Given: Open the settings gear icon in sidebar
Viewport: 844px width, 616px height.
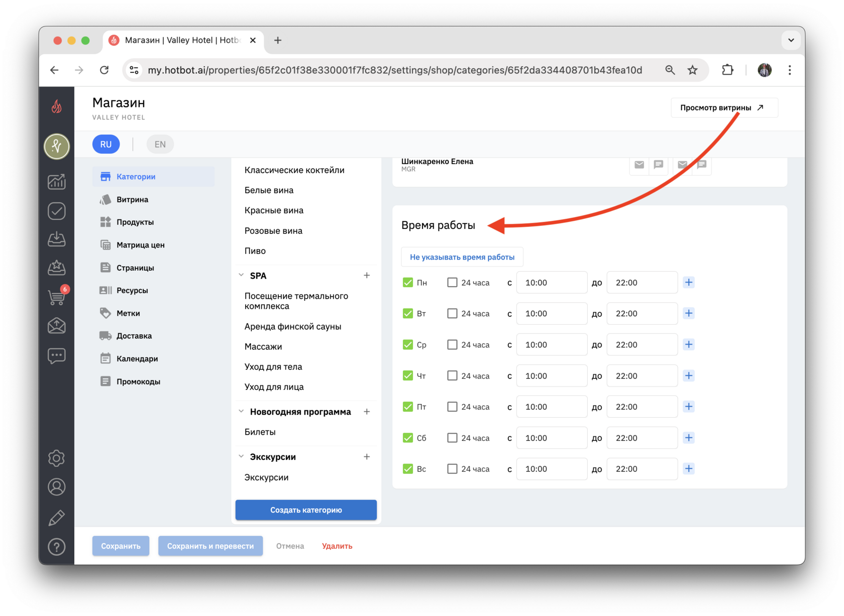Looking at the screenshot, I should coord(57,458).
